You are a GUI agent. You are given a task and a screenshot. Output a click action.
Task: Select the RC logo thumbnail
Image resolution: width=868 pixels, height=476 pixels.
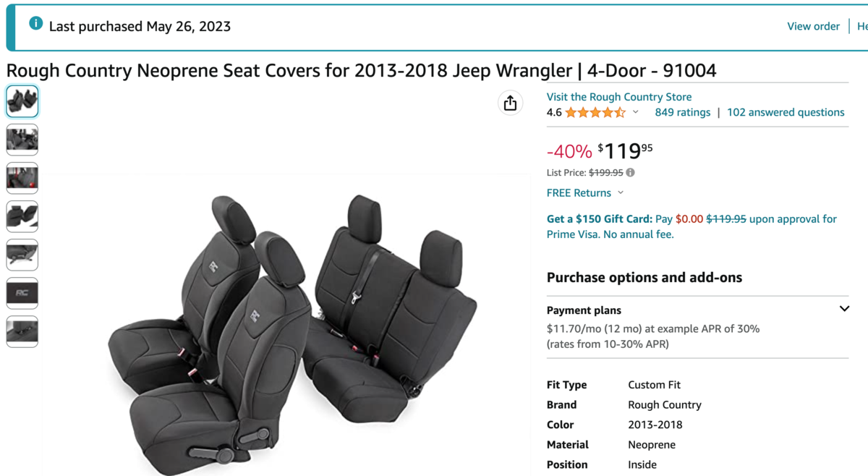click(x=22, y=293)
